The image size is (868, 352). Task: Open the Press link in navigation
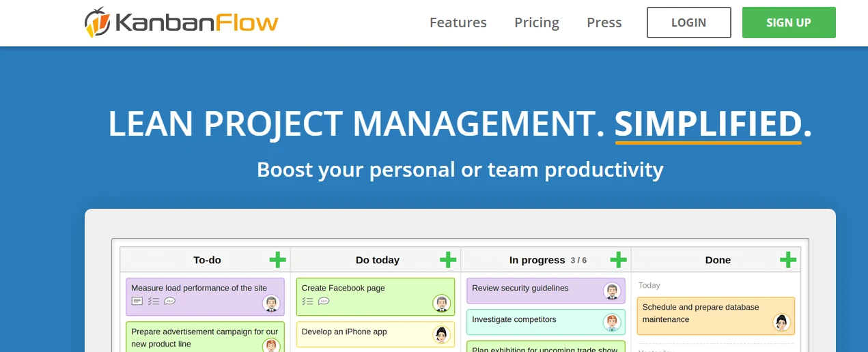[x=604, y=23]
